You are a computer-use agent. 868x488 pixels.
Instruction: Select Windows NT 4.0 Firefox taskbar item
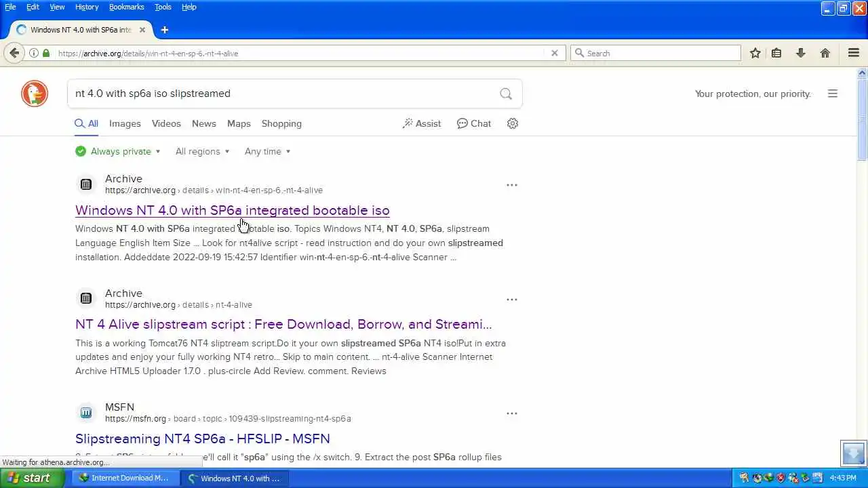[x=234, y=478]
